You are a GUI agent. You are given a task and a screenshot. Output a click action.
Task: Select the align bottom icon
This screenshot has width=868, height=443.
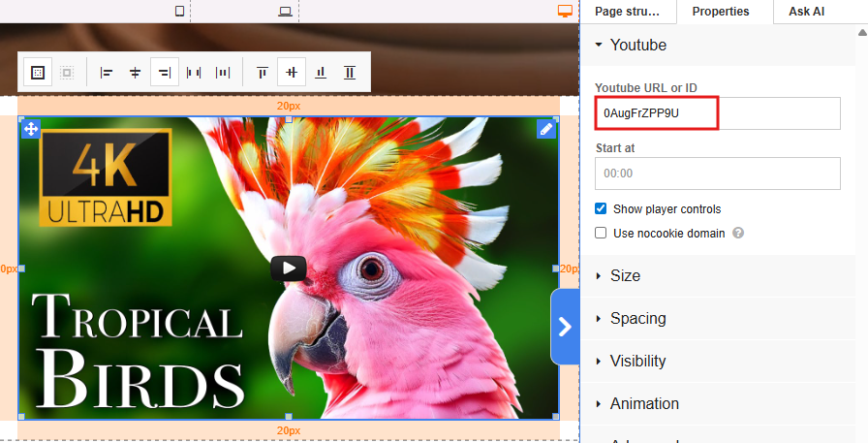[321, 73]
